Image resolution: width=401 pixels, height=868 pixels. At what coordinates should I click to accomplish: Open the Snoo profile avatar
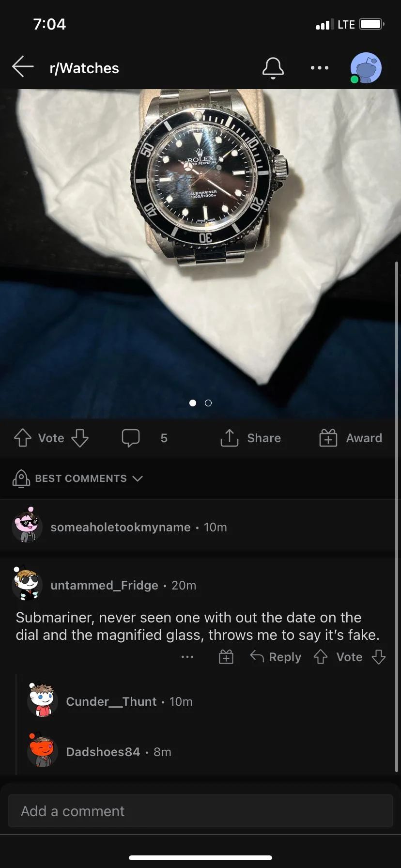click(x=366, y=68)
